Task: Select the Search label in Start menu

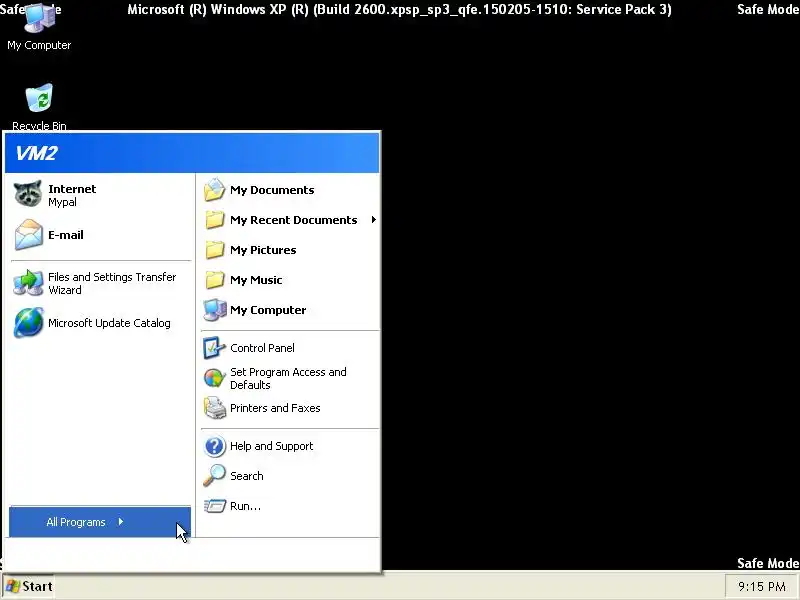Action: 246,476
